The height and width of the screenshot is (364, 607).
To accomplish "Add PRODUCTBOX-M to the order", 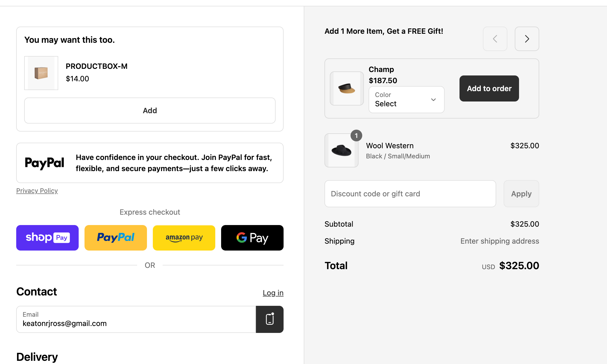I will coord(150,111).
